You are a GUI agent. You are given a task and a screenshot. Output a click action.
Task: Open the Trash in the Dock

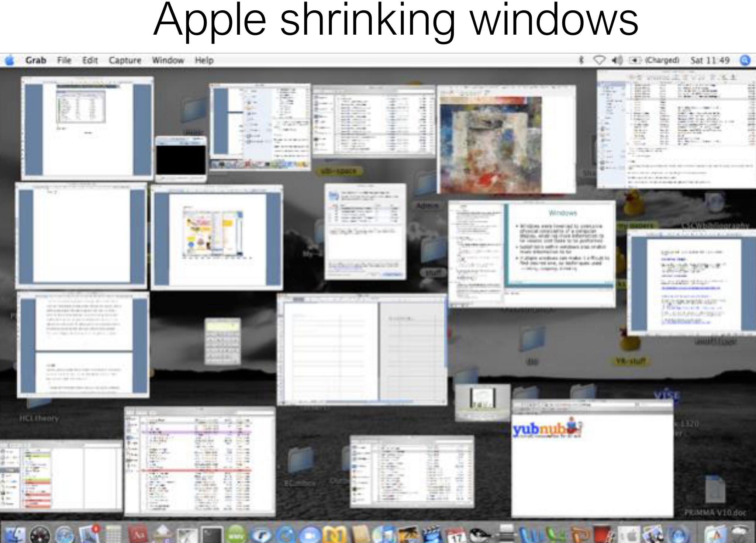pyautogui.click(x=740, y=533)
